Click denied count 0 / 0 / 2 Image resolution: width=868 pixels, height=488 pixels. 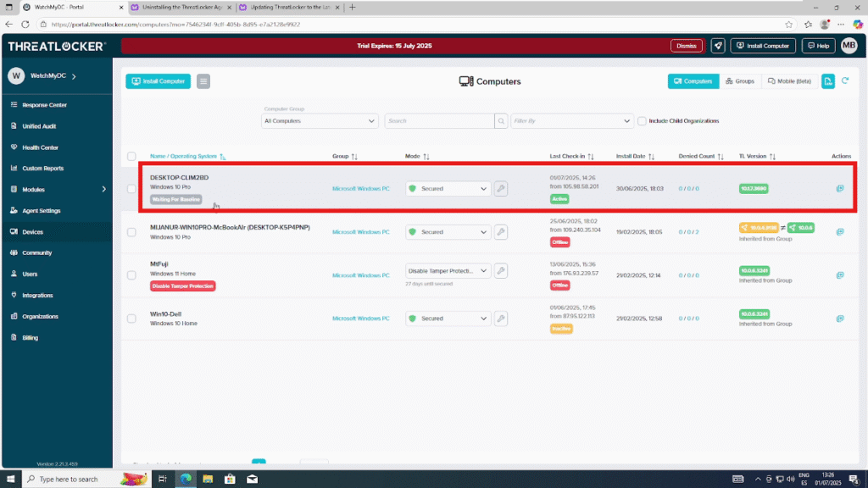click(x=688, y=232)
